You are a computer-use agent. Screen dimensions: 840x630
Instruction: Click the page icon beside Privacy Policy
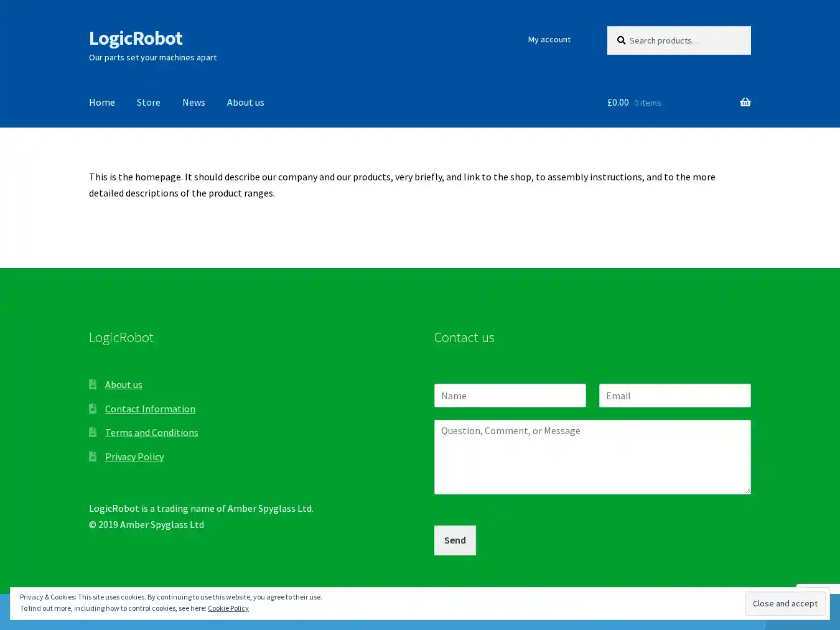93,456
